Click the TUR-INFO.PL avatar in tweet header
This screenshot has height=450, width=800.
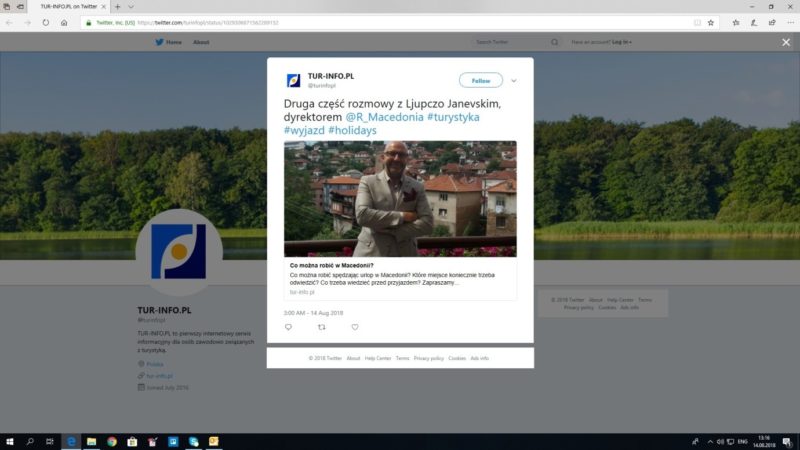coord(293,81)
